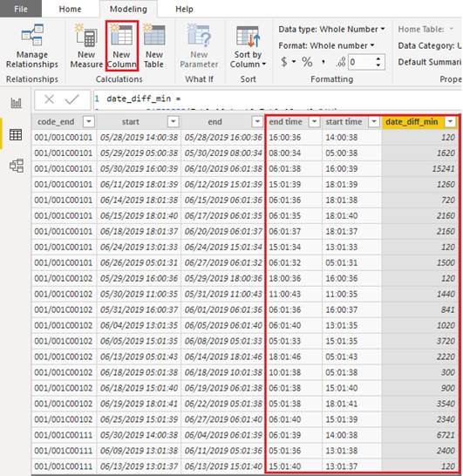Switch to the Home tab
The height and width of the screenshot is (476, 463).
[x=70, y=9]
